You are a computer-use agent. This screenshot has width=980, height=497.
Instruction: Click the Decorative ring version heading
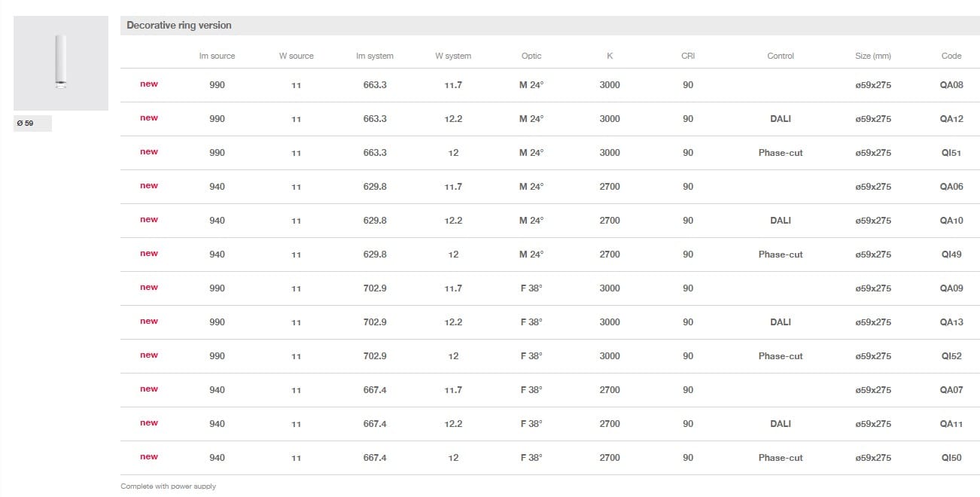[x=179, y=26]
